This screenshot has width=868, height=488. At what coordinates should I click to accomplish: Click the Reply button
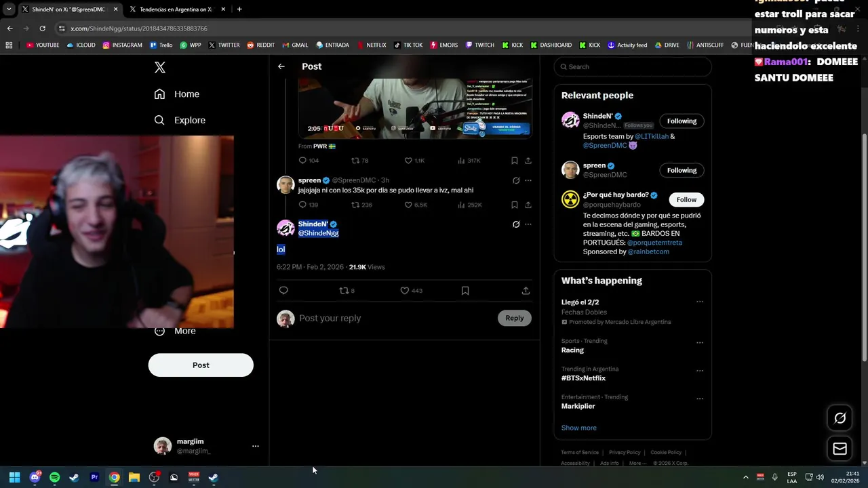[515, 318]
